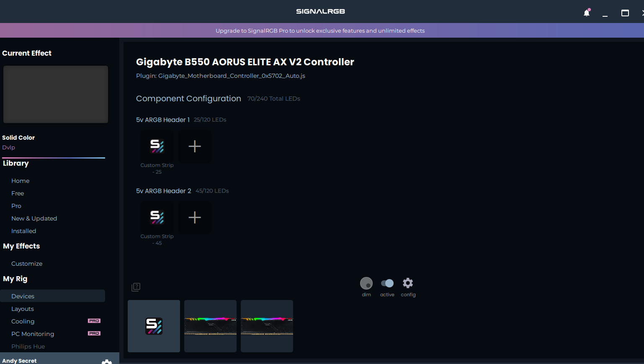Click the Current Effect preview swatch

56,94
